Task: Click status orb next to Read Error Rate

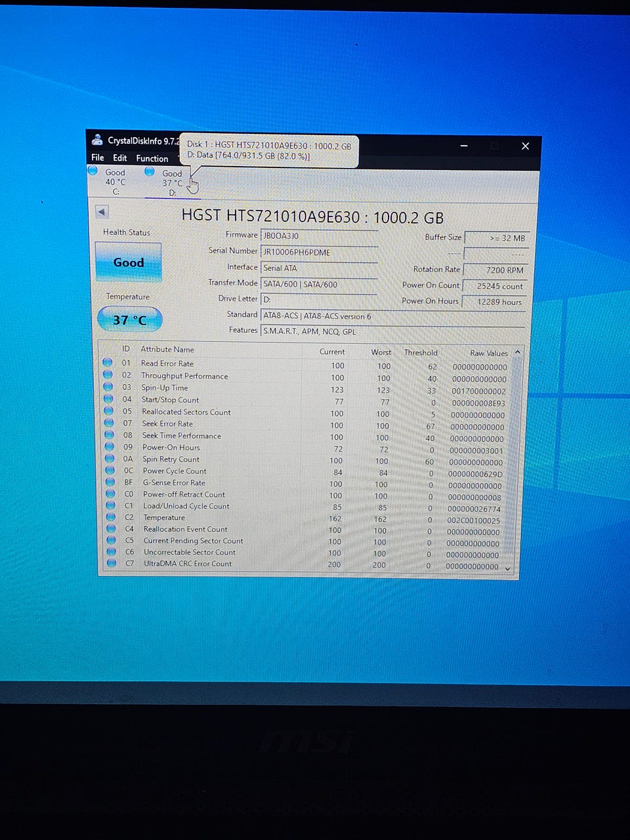Action: click(108, 363)
